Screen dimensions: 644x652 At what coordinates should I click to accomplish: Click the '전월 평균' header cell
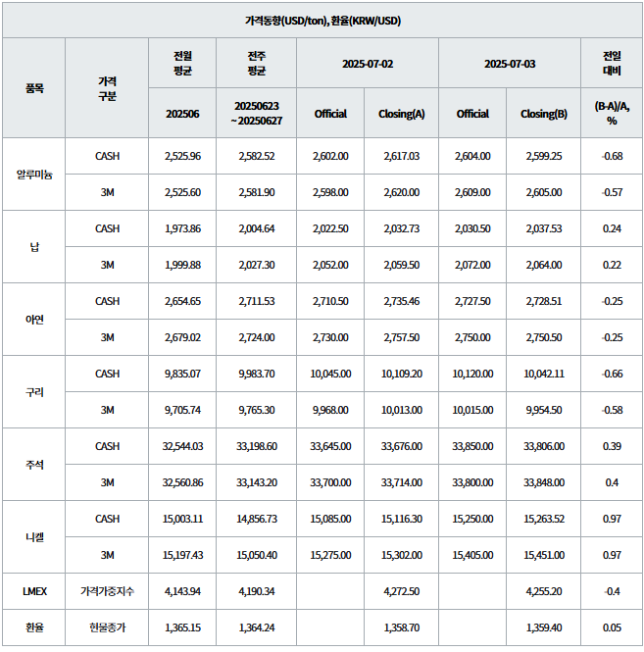tap(182, 63)
